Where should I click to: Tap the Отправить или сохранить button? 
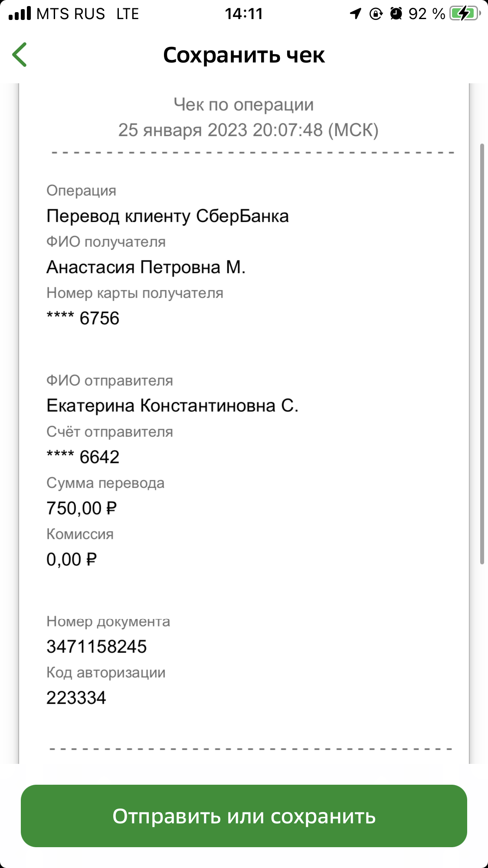pyautogui.click(x=244, y=816)
